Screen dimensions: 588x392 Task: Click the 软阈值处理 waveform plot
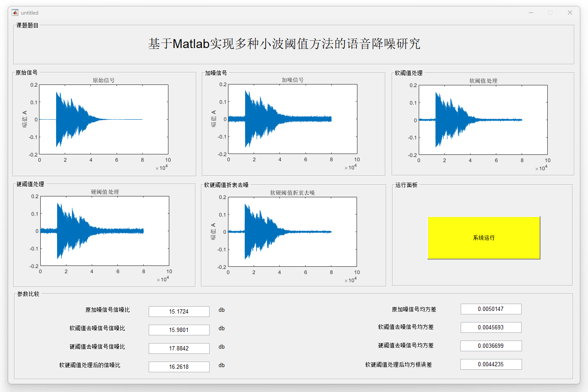(x=483, y=120)
